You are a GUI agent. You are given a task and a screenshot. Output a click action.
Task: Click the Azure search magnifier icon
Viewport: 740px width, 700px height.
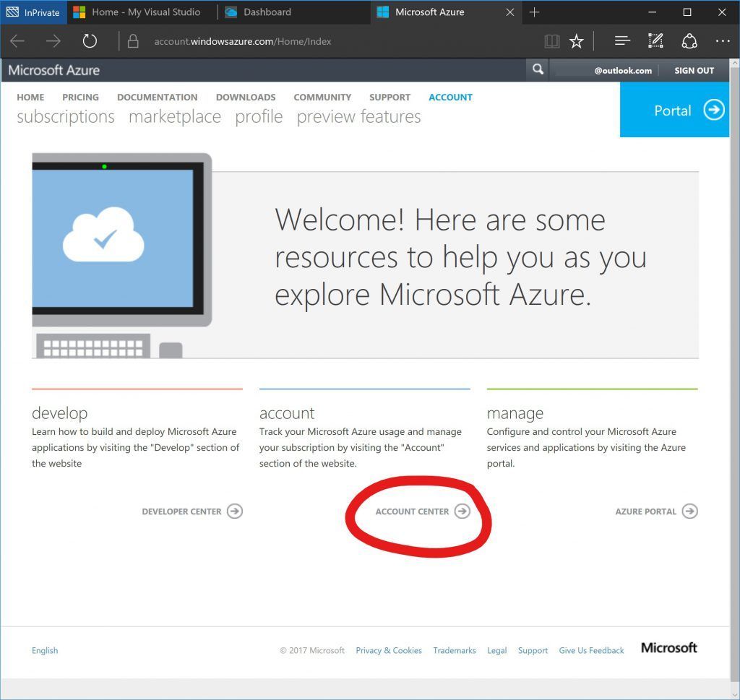[538, 70]
